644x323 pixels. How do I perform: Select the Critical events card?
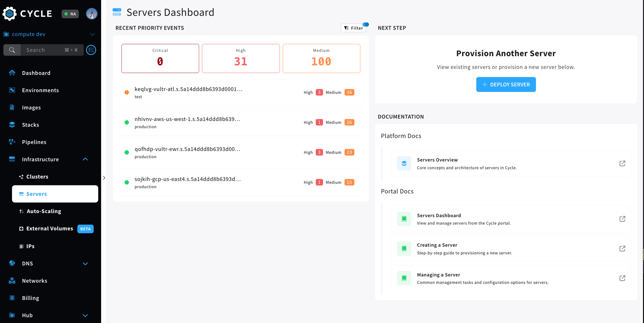[x=160, y=58]
